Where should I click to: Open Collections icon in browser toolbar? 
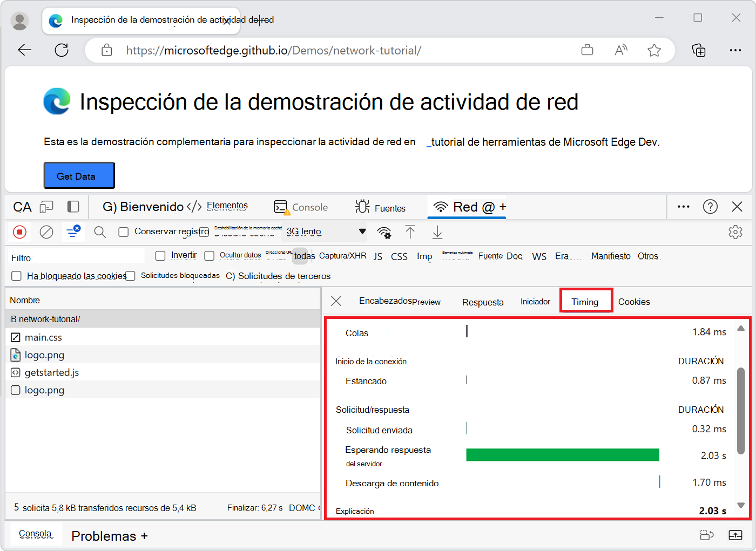click(x=699, y=50)
